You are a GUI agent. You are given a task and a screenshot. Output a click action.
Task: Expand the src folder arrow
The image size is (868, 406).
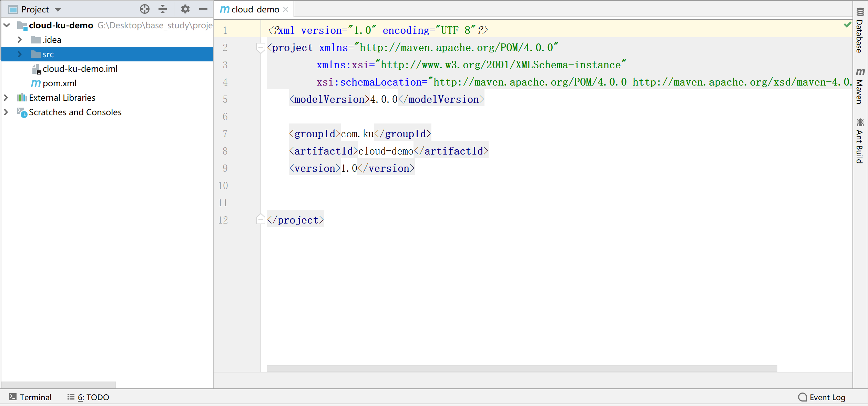click(20, 54)
